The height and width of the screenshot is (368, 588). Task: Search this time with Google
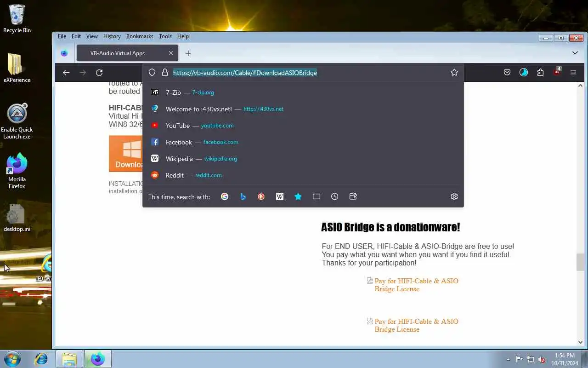pyautogui.click(x=225, y=196)
